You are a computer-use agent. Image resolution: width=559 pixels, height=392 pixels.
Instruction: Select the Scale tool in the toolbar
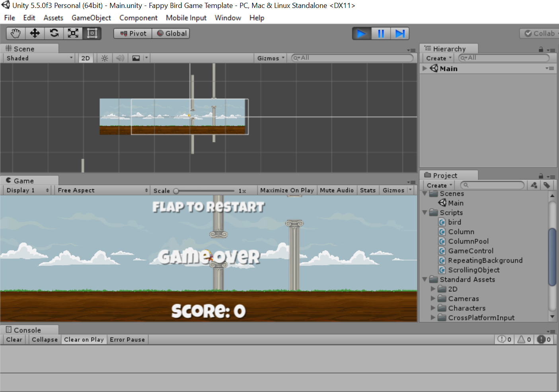click(73, 33)
